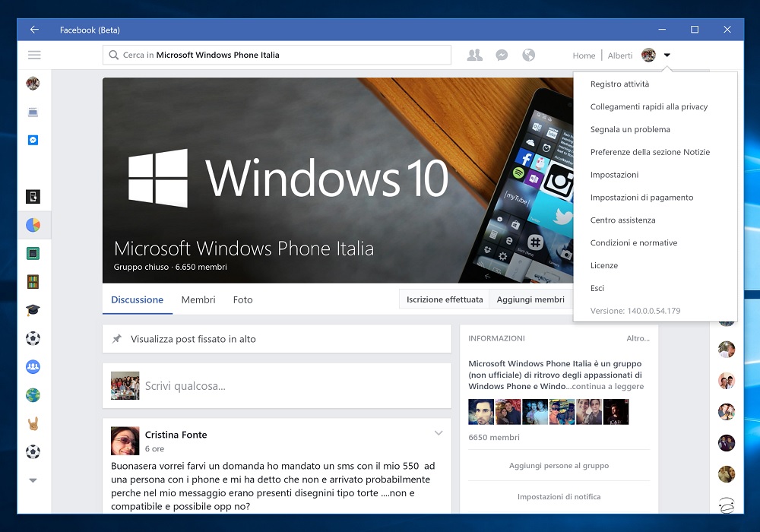Screen dimensions: 760x532
Task: Click the search magnifier icon
Action: click(x=113, y=55)
